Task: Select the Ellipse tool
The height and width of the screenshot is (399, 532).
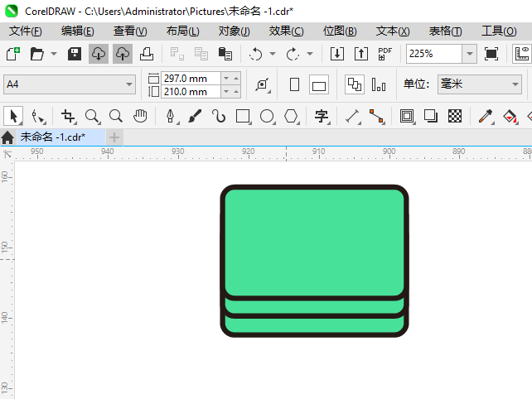Action: (268, 116)
